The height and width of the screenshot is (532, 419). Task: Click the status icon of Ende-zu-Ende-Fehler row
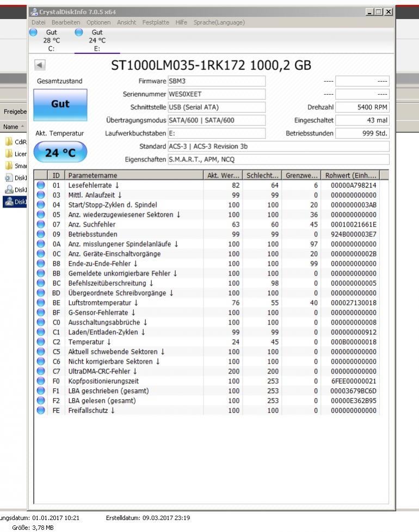(41, 264)
